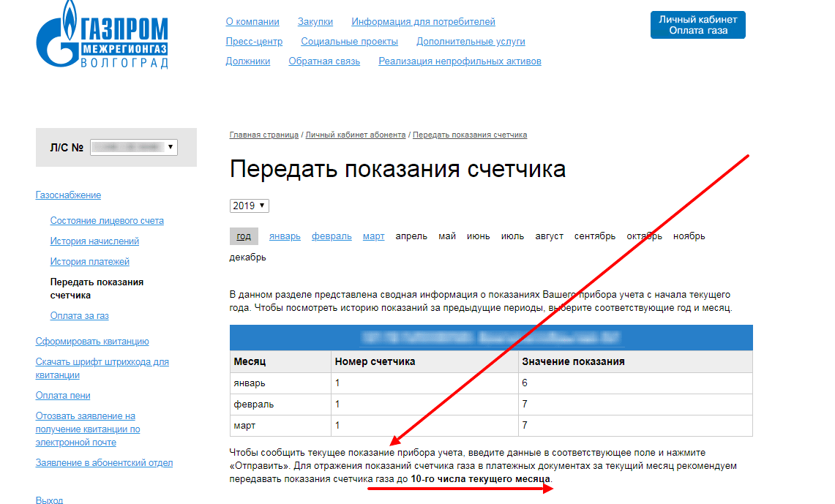Screen dimensions: 835x504
Task: Click the январь row in the table
Action: click(x=491, y=383)
